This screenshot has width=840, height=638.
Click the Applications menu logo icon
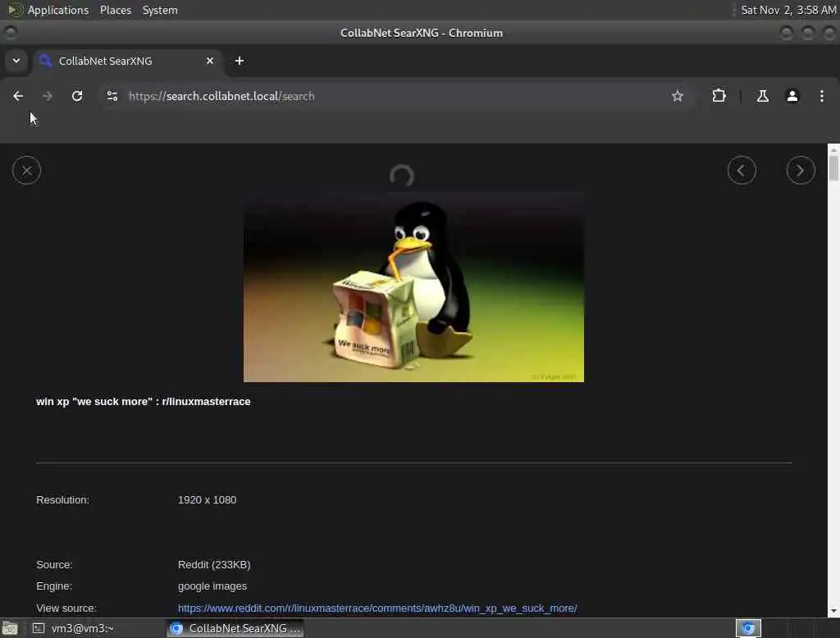[x=15, y=10]
